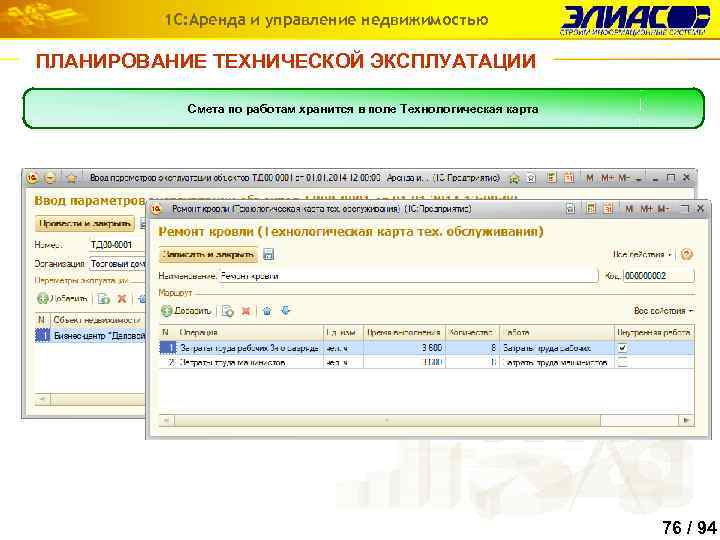
Task: Click left scroll arrow in back window
Action: [42, 399]
